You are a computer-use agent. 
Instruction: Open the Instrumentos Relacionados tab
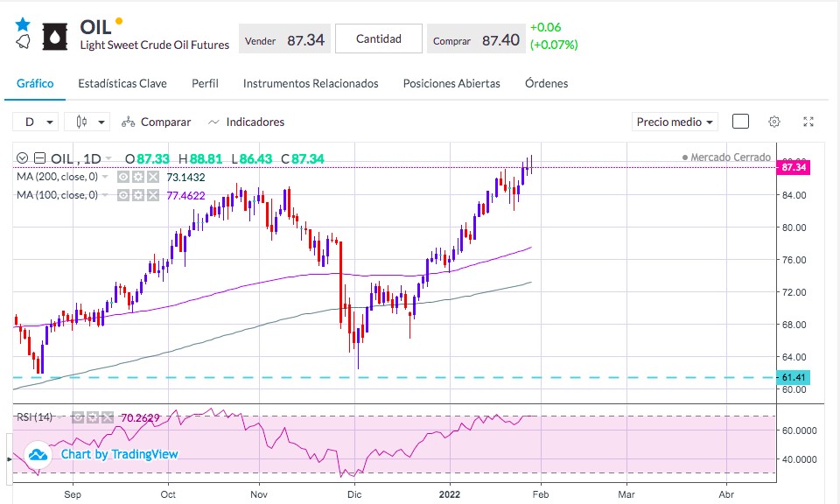click(311, 83)
